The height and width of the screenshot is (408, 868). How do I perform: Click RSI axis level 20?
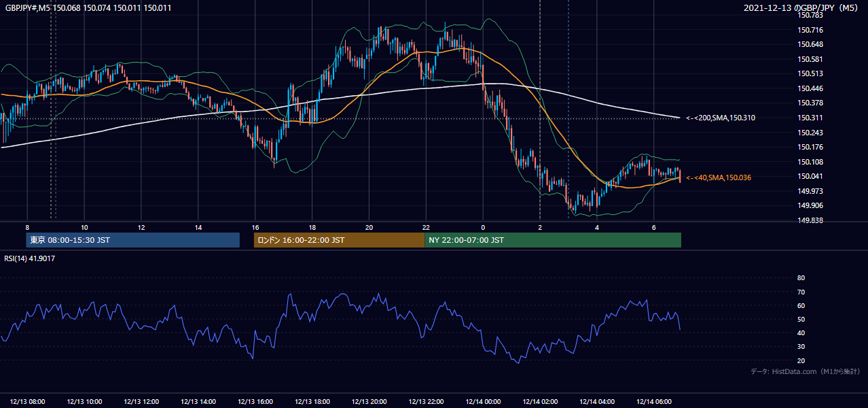click(801, 360)
